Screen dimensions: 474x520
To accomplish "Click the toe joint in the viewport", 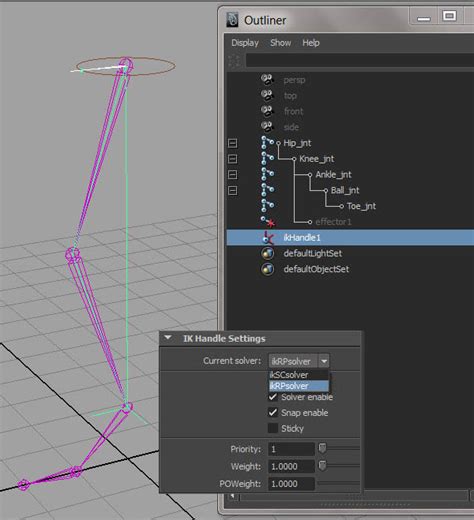I will click(23, 484).
